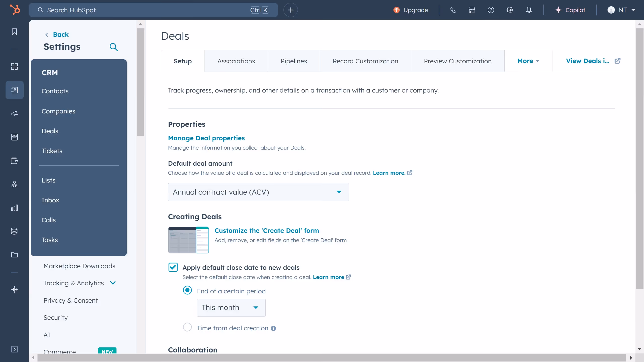The image size is (644, 362).
Task: Click the Manage Deal properties link
Action: pyautogui.click(x=206, y=138)
